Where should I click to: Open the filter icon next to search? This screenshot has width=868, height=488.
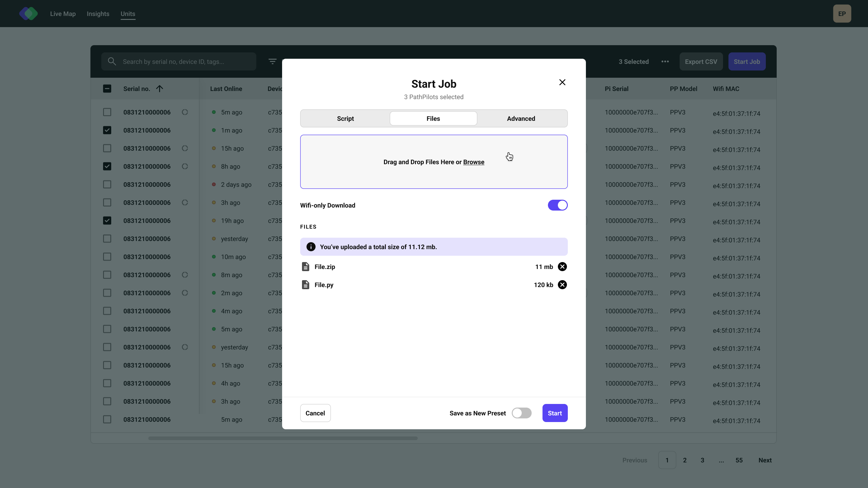tap(272, 61)
